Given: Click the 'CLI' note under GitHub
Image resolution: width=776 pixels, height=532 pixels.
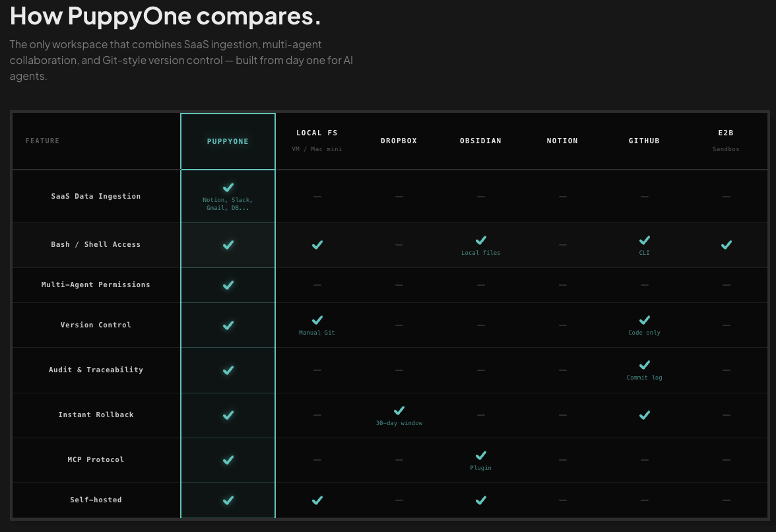Looking at the screenshot, I should coord(644,253).
